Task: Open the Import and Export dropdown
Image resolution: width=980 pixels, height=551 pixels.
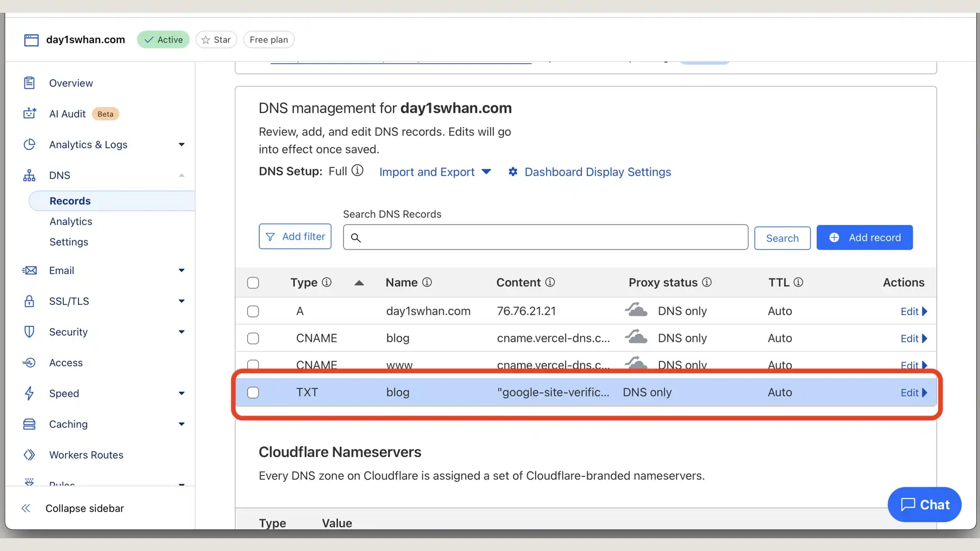Action: tap(435, 172)
